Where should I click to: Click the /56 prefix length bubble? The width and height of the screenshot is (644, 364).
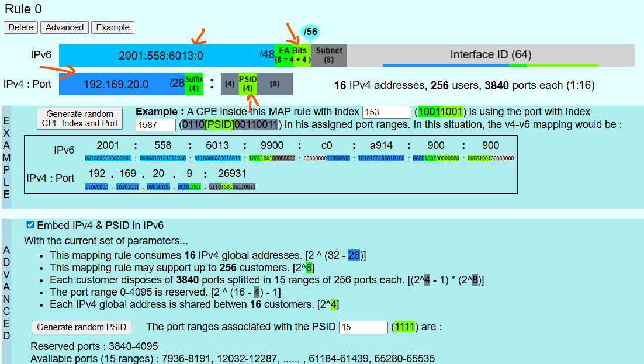310,33
